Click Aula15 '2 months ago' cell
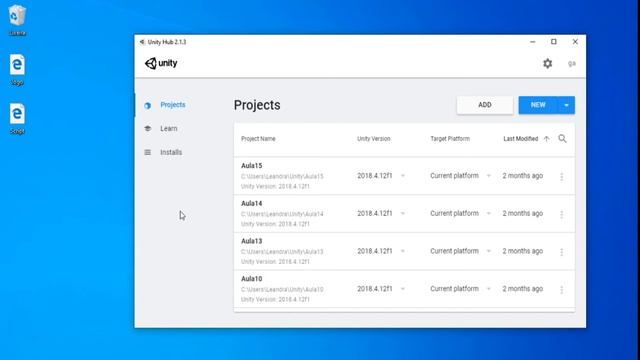 pos(522,176)
